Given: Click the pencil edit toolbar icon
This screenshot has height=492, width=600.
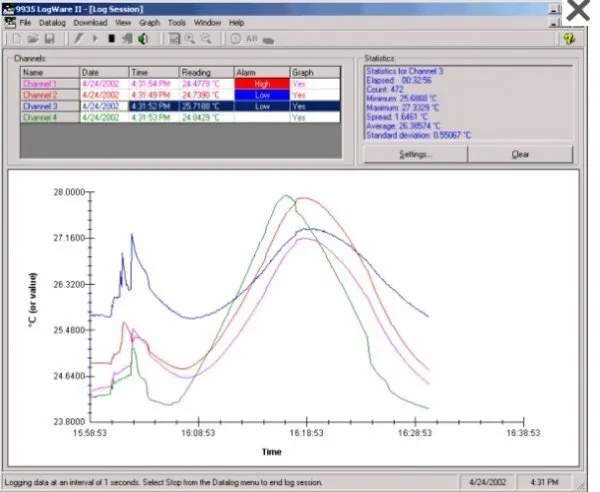Looking at the screenshot, I should [x=78, y=39].
